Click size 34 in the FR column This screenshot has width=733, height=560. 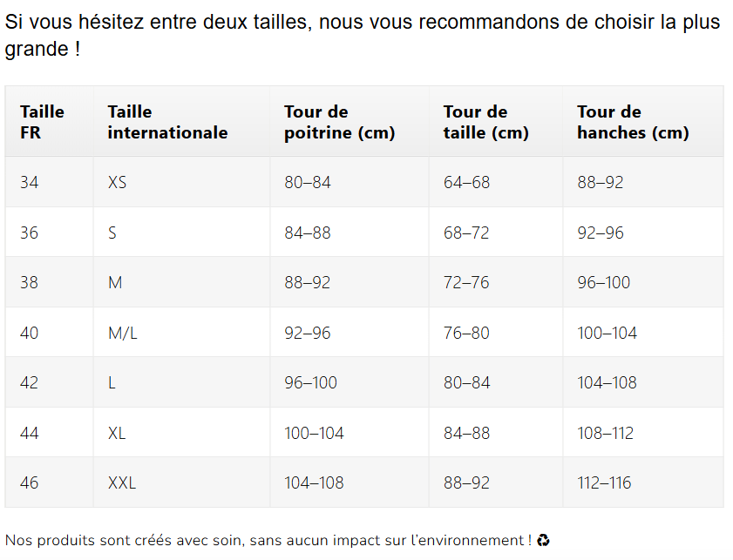click(x=30, y=183)
